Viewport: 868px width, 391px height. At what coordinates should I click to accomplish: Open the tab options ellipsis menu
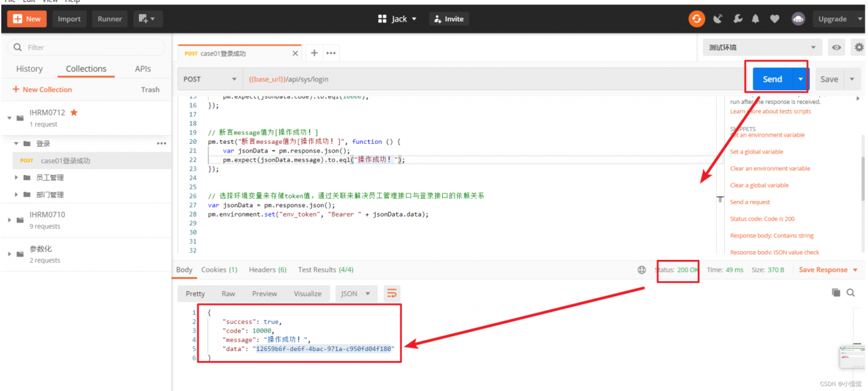(331, 53)
